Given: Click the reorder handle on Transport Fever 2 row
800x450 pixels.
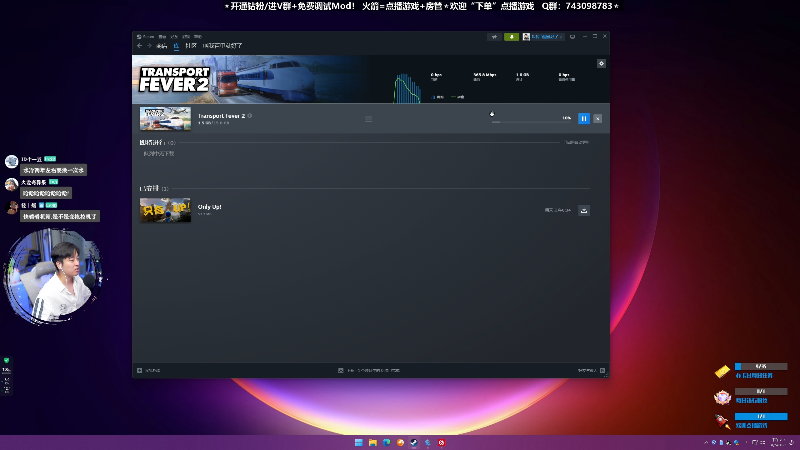Looking at the screenshot, I should tap(368, 119).
